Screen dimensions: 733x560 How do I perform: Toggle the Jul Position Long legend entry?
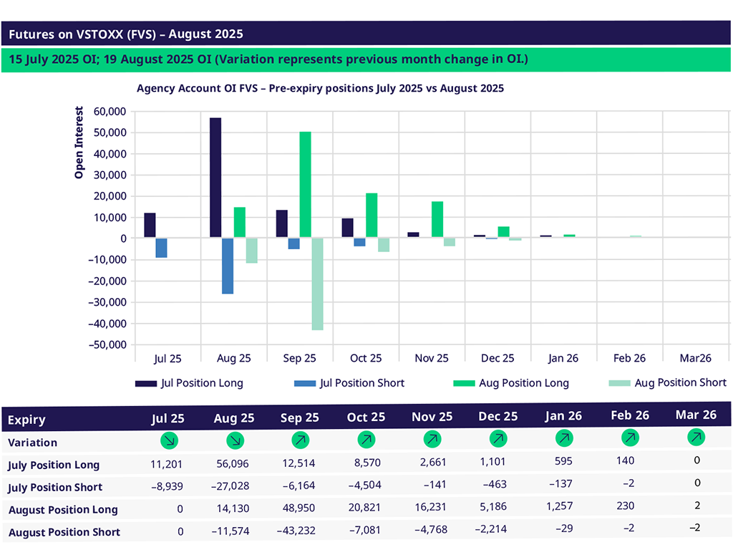pos(190,383)
